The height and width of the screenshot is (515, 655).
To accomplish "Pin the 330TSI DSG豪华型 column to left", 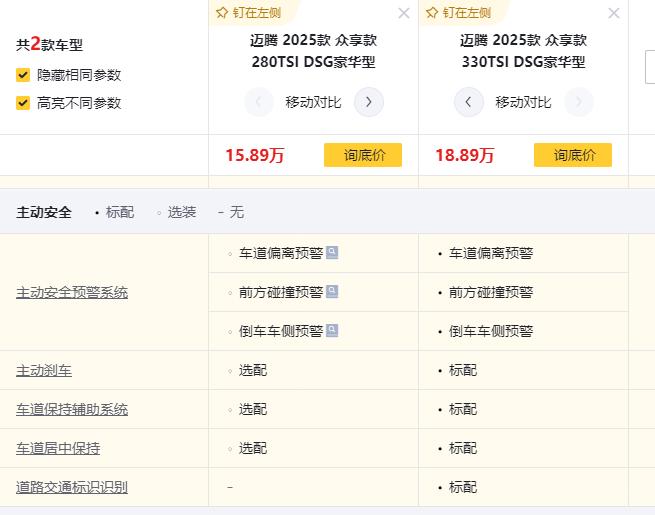I will click(459, 13).
